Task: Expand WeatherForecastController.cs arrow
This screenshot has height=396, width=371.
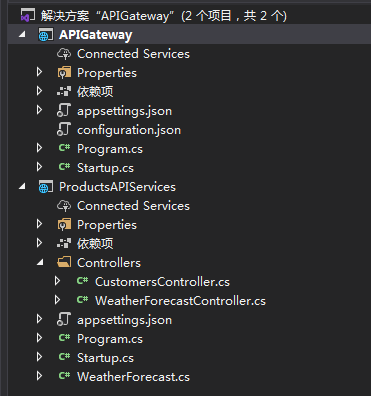Action: 57,300
